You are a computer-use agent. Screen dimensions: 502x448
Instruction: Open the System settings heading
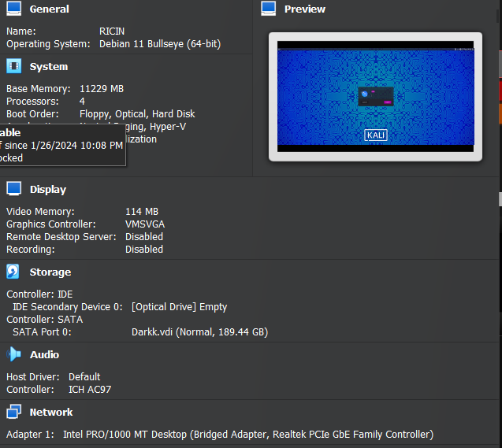49,66
